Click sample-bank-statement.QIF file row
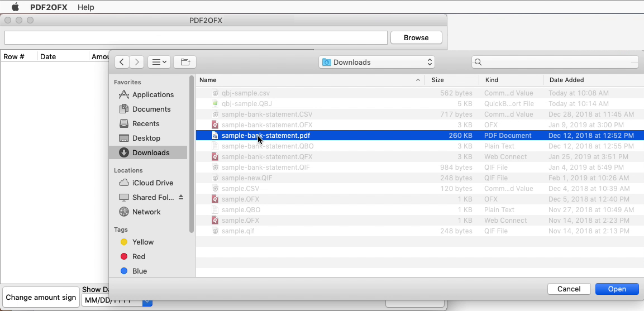The height and width of the screenshot is (311, 644). (x=420, y=167)
